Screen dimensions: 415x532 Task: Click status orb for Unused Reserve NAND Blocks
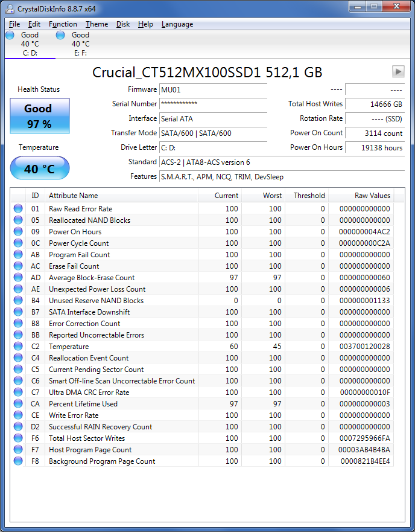tap(18, 301)
